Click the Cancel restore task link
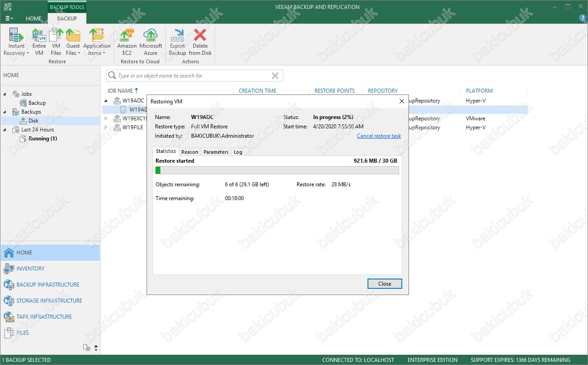Screen dimensions: 588x365 pos(379,136)
